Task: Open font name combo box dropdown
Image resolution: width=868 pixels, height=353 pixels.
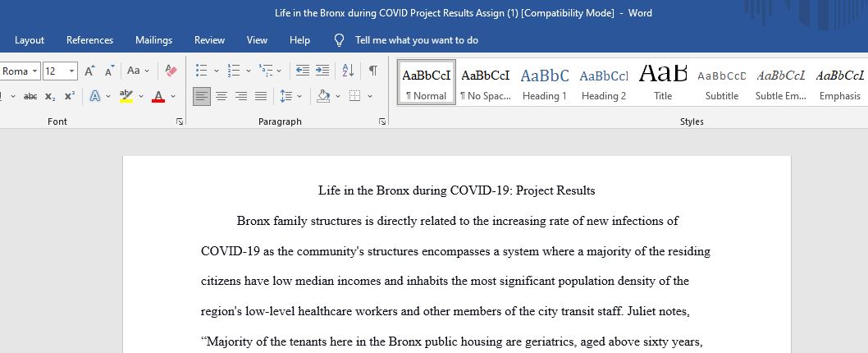Action: coord(35,71)
